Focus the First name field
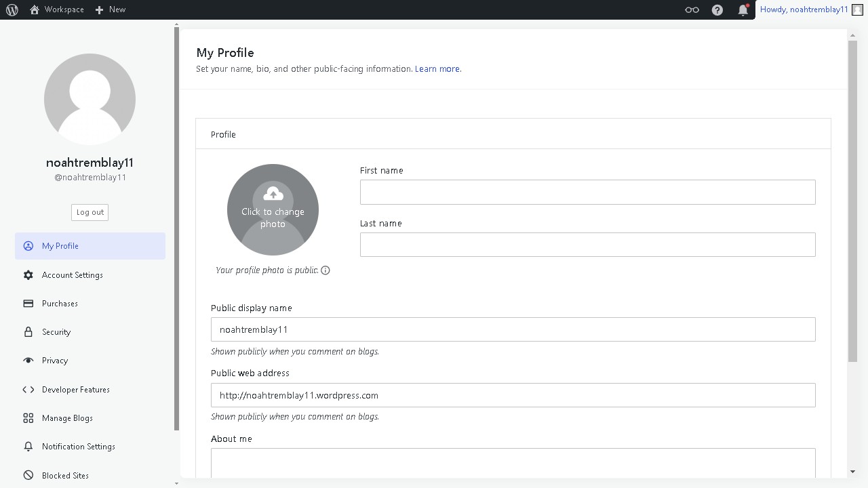The width and height of the screenshot is (868, 488). (x=587, y=192)
